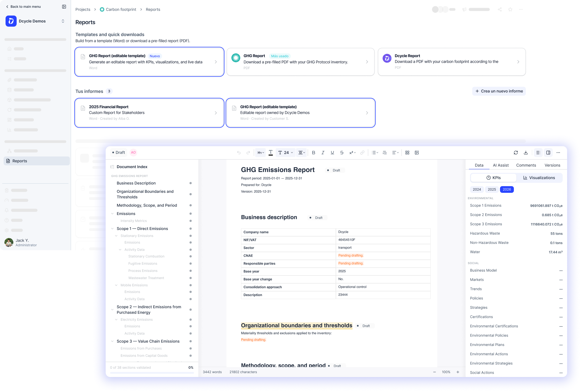Open the Dcycle Demos organization switcher
The width and height of the screenshot is (581, 392).
coord(63,21)
